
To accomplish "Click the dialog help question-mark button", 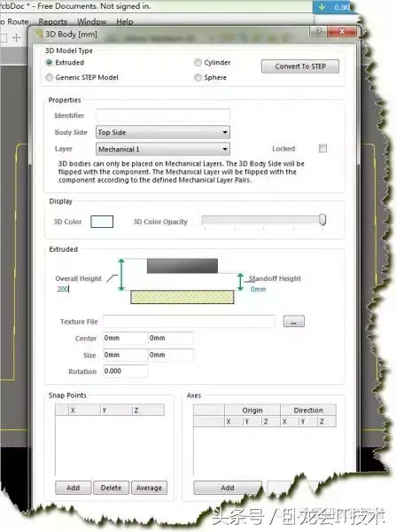I will click(319, 32).
